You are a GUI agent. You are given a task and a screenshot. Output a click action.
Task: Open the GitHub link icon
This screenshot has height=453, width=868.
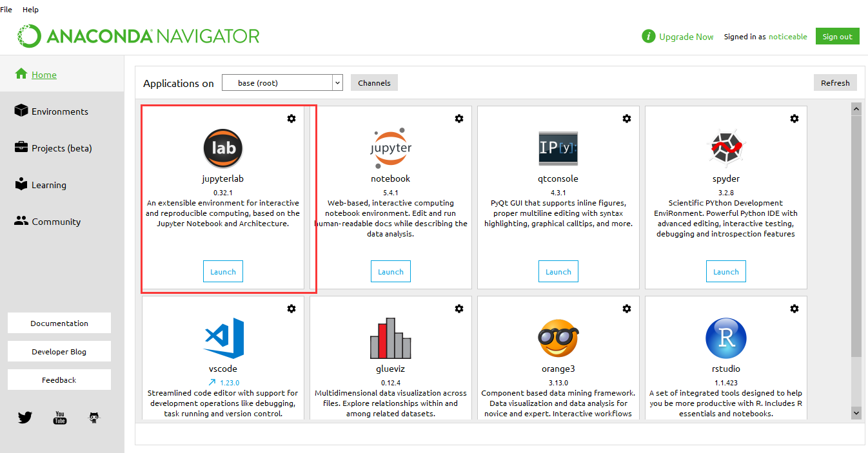[94, 418]
